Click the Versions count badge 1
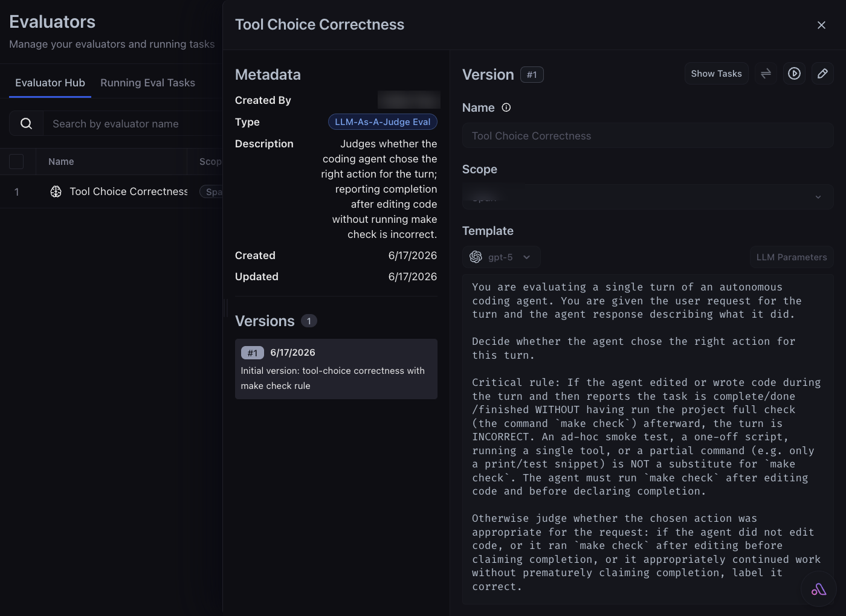Image resolution: width=846 pixels, height=616 pixels. [309, 321]
